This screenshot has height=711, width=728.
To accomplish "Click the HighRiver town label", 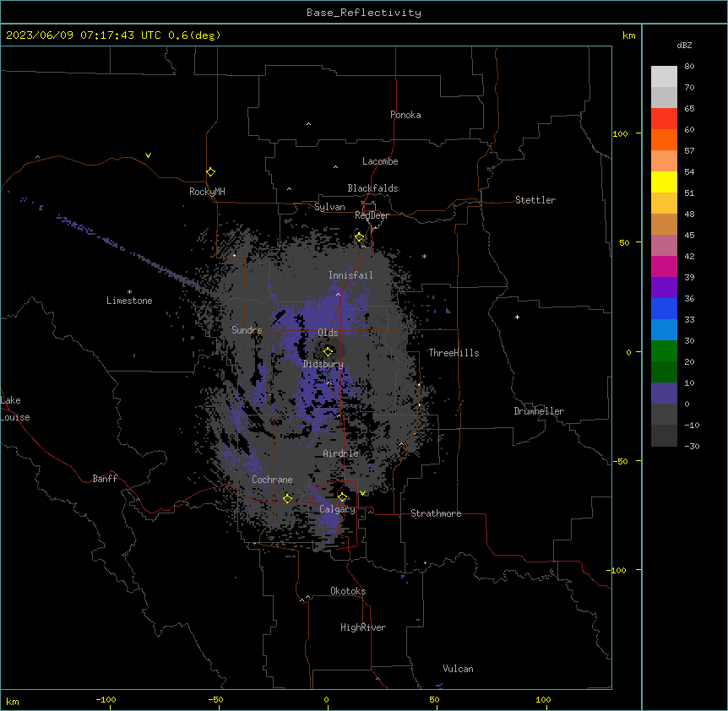I will coord(363,627).
